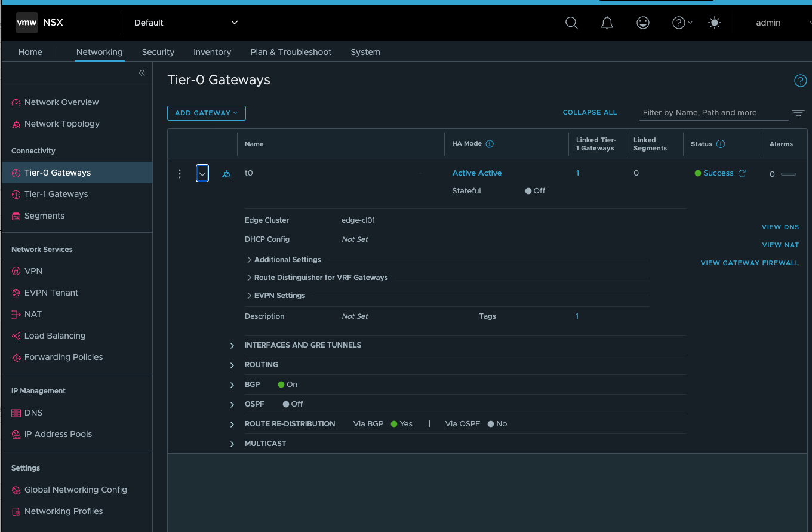Open the admin user menu
This screenshot has height=532, width=812.
tap(768, 23)
